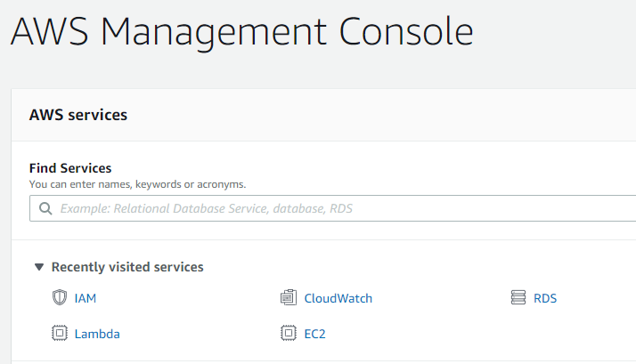This screenshot has width=636, height=364.
Task: Click the magnifier icon in Find Services
Action: pyautogui.click(x=45, y=209)
